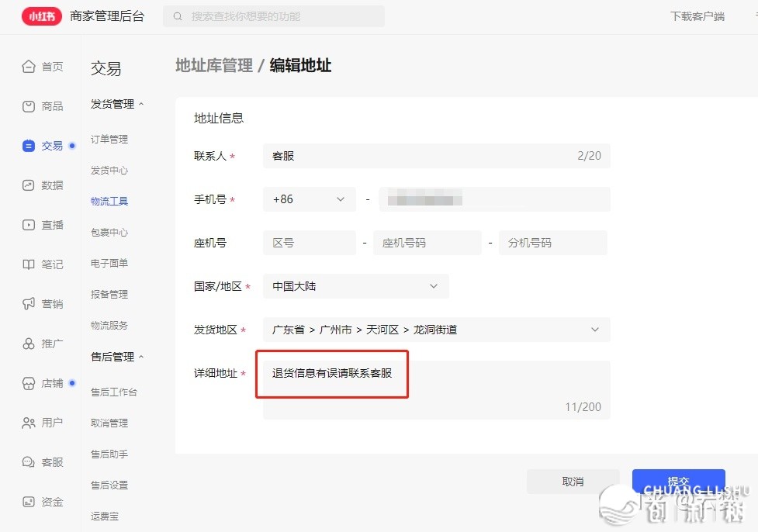Open the 发货地区 cascade dropdown
This screenshot has height=532, width=758.
[437, 330]
